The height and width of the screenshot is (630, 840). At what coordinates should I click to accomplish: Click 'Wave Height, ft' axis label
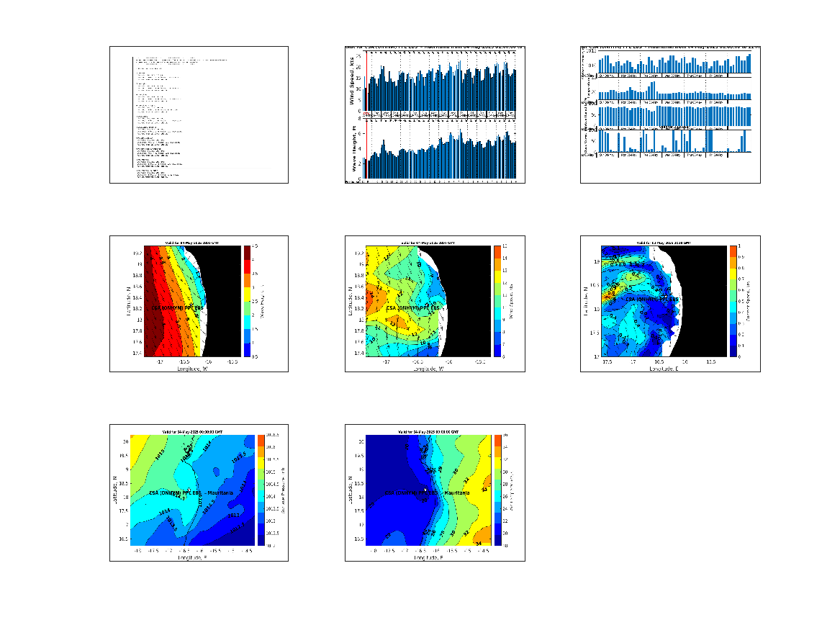(x=353, y=149)
